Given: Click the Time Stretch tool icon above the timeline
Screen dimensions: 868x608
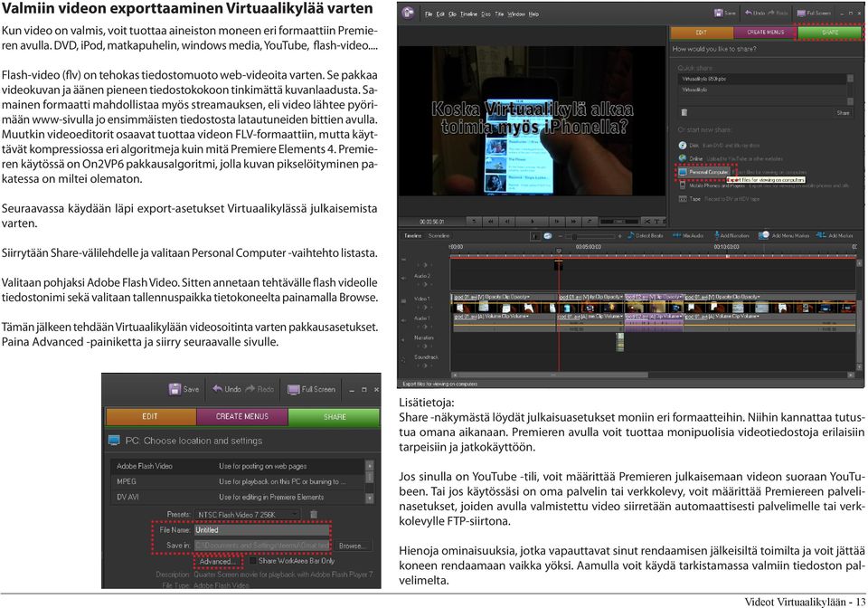Looking at the screenshot, I should tap(548, 236).
